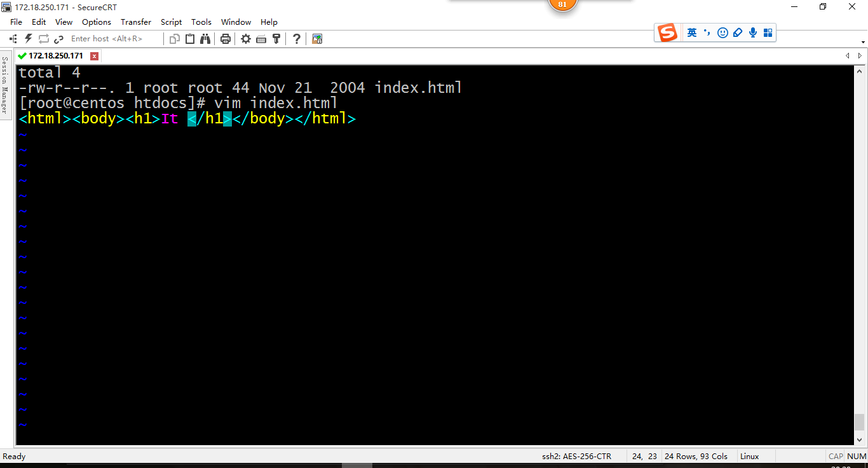
Task: Expand the Session Manager side panel
Action: coord(4,84)
